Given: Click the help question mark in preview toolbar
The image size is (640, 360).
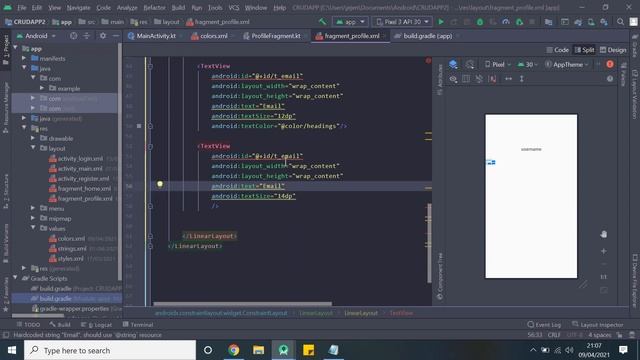Looking at the screenshot, I should point(610,79).
